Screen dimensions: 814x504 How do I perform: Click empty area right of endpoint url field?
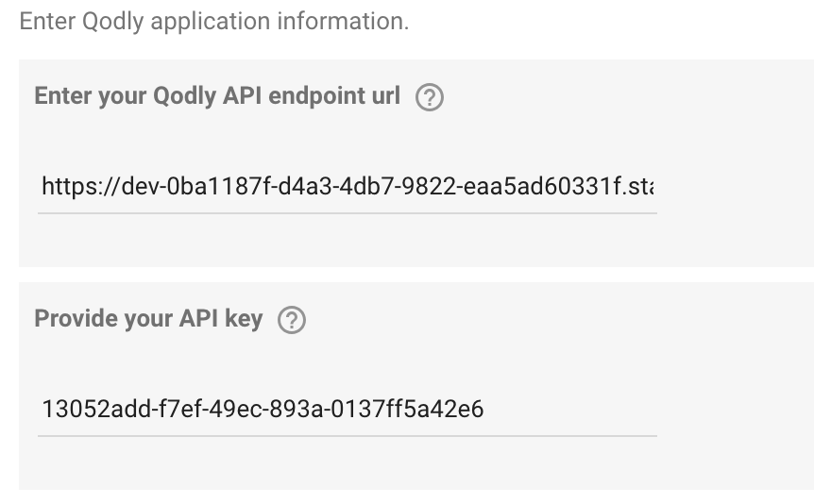coord(735,186)
